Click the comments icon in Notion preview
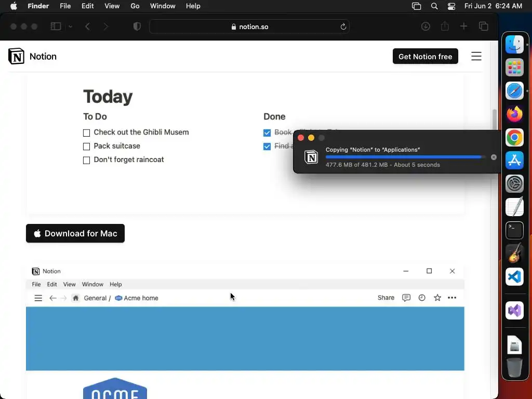The width and height of the screenshot is (532, 399). point(406,298)
